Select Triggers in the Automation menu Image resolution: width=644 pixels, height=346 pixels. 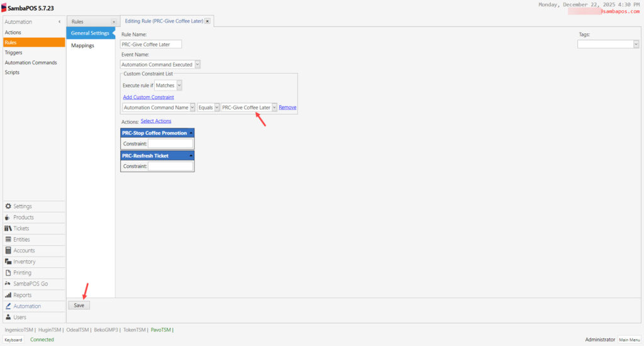[x=13, y=53]
